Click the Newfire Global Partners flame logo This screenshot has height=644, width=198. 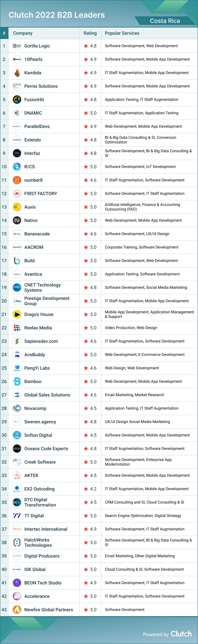[x=17, y=610]
